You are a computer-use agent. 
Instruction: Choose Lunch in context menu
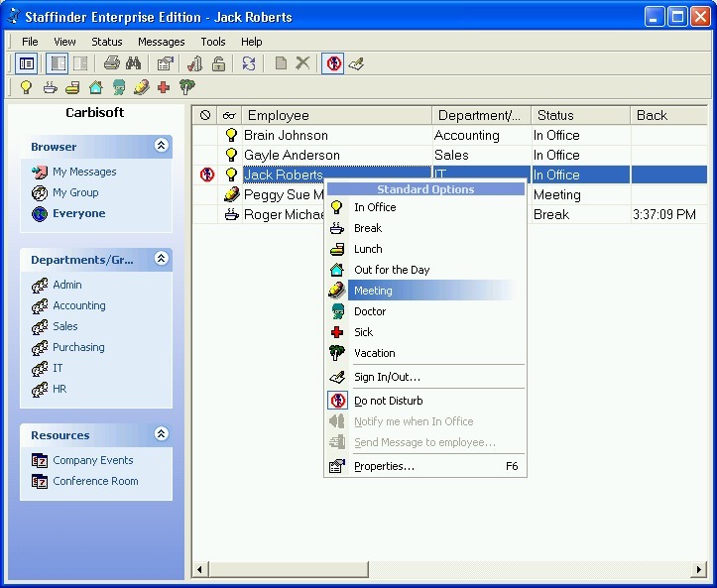[425, 249]
